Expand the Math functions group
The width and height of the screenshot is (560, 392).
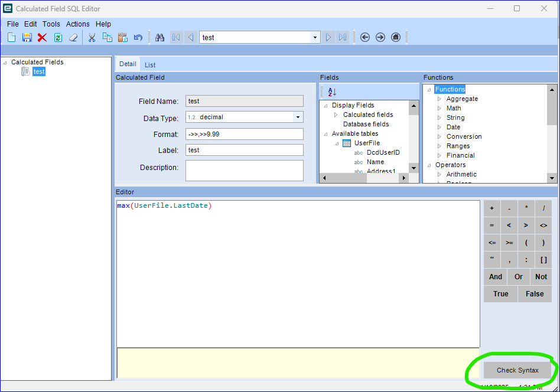click(439, 108)
